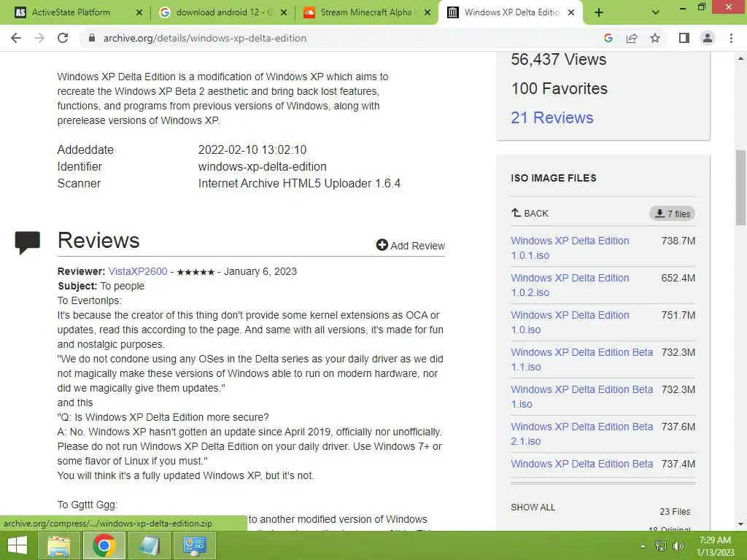Download Windows XP Delta Edition Beta 2.1.iso
747x560 pixels.
tap(581, 434)
